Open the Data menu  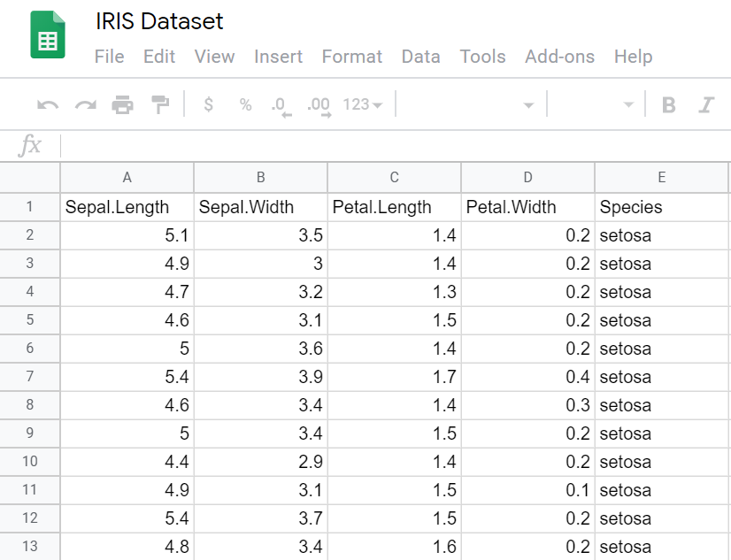point(421,57)
